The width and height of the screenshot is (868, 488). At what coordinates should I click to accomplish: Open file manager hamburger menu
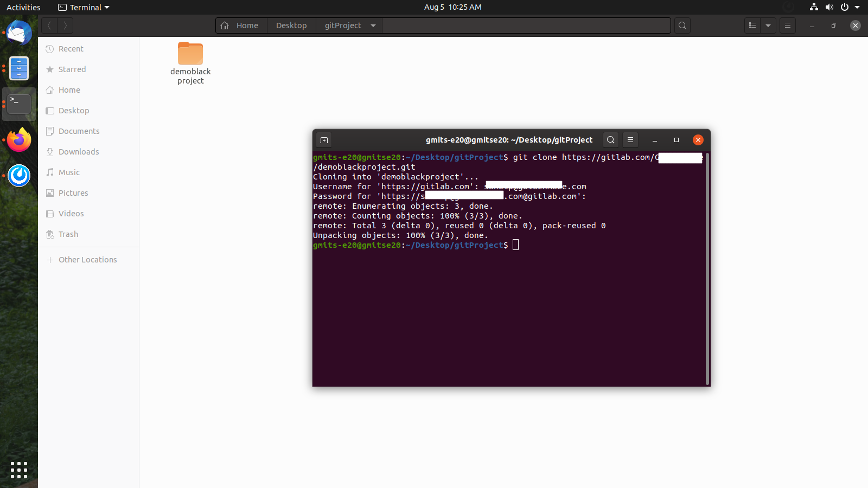[x=788, y=25]
